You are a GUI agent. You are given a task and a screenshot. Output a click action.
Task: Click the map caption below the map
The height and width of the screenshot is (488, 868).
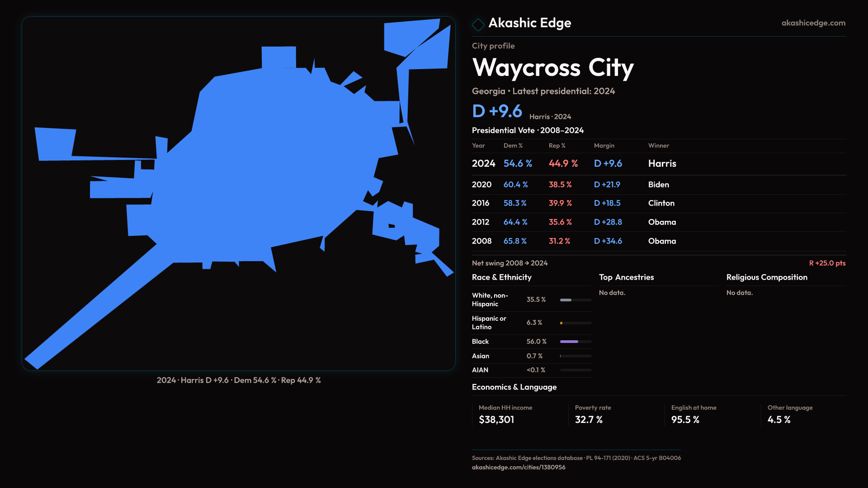[x=239, y=380]
